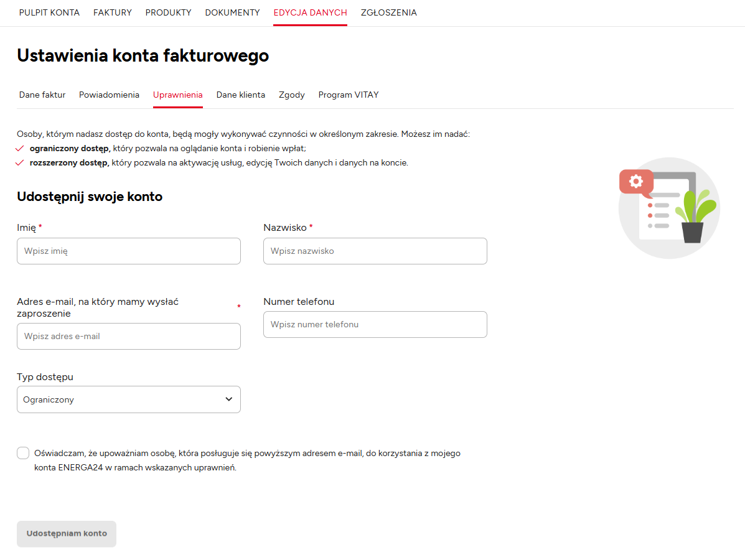
Task: Open the Powiadomienia tab
Action: coord(109,95)
